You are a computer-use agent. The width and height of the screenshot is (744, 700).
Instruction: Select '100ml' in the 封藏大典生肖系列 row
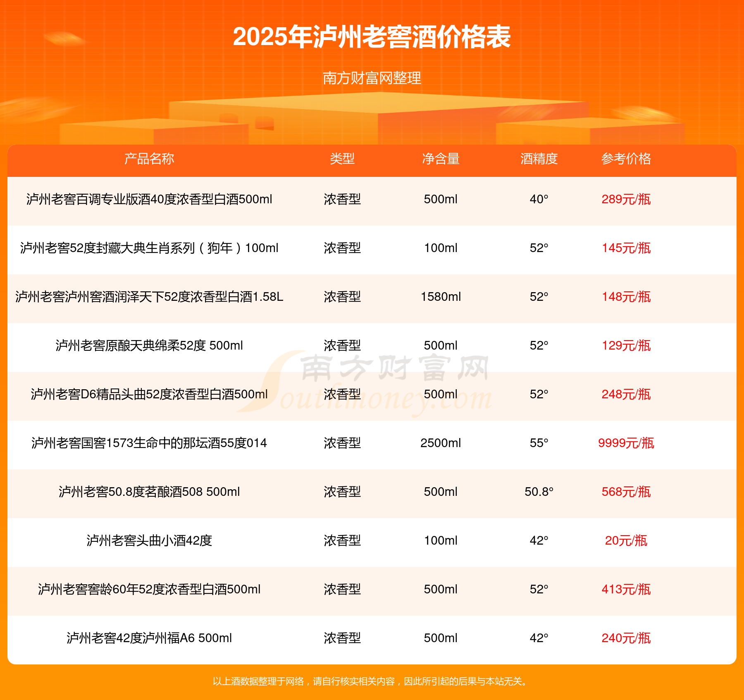[x=441, y=248]
